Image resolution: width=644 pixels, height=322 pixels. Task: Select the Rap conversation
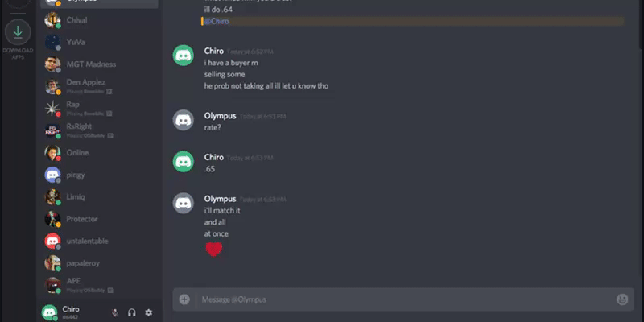100,109
